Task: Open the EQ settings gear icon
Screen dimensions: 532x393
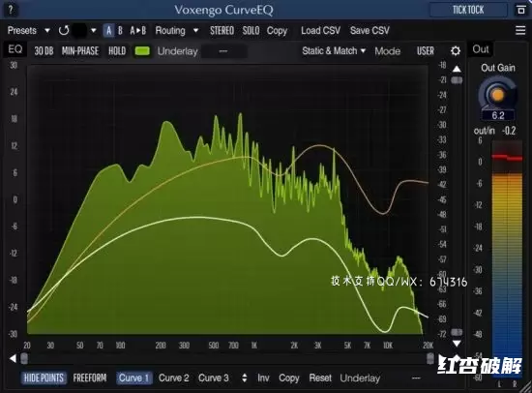Action: [456, 51]
